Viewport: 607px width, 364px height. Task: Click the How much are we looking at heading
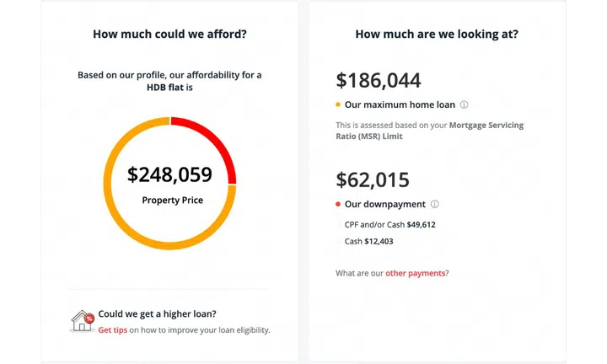(x=437, y=35)
